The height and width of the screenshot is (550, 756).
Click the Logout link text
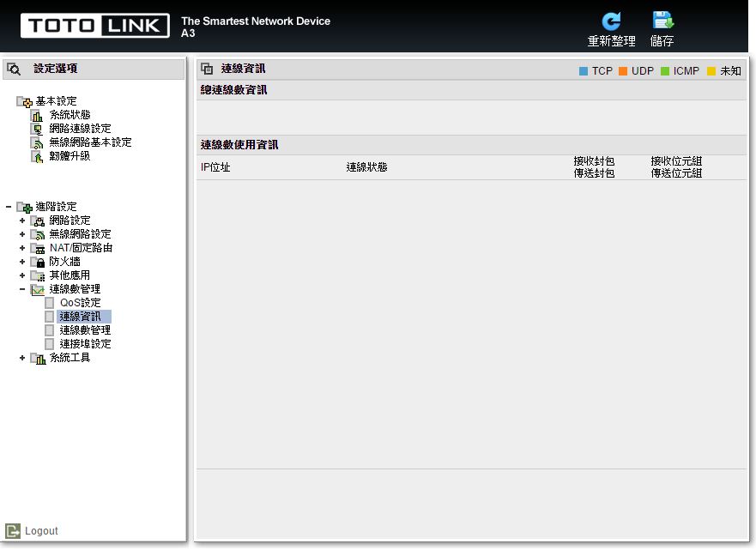tap(41, 531)
